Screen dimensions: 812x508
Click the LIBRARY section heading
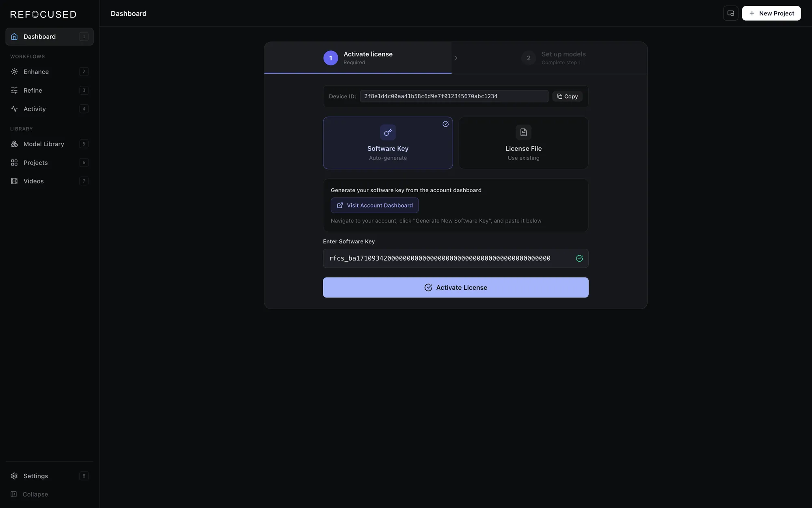click(22, 129)
